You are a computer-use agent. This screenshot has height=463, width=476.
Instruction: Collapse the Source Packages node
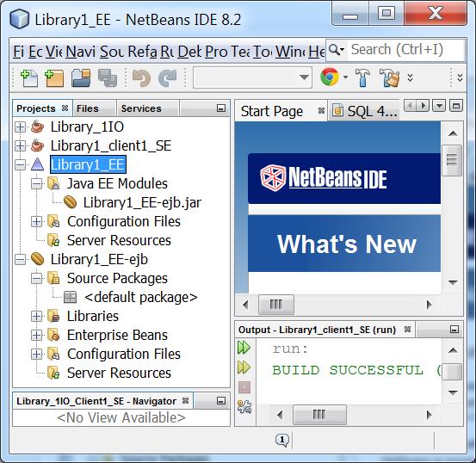(x=36, y=279)
